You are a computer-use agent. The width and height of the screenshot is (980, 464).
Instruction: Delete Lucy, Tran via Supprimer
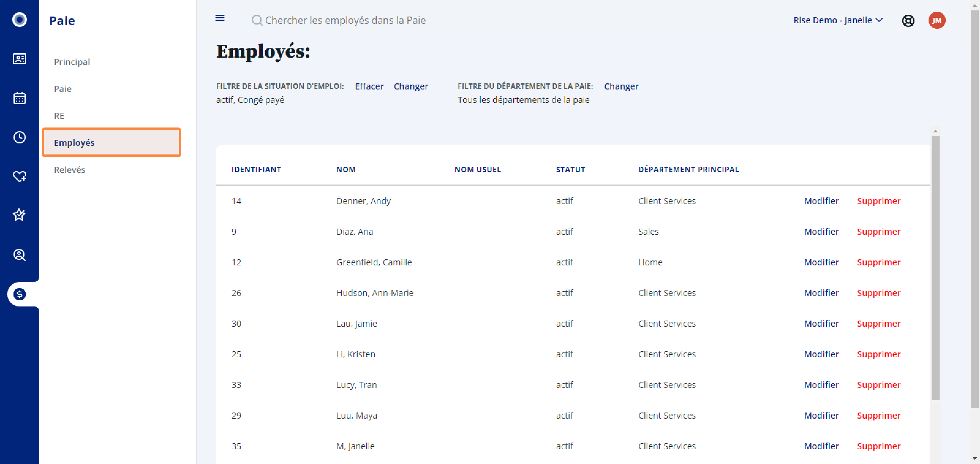pyautogui.click(x=878, y=385)
